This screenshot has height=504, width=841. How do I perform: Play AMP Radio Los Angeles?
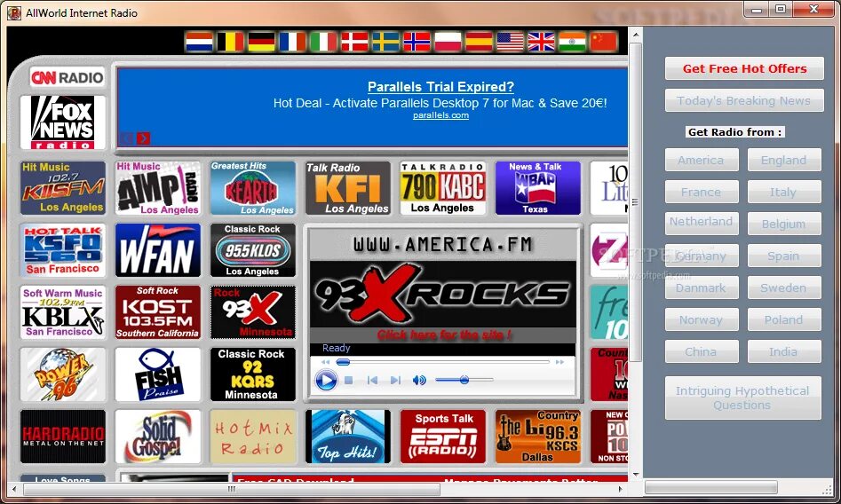tap(158, 187)
